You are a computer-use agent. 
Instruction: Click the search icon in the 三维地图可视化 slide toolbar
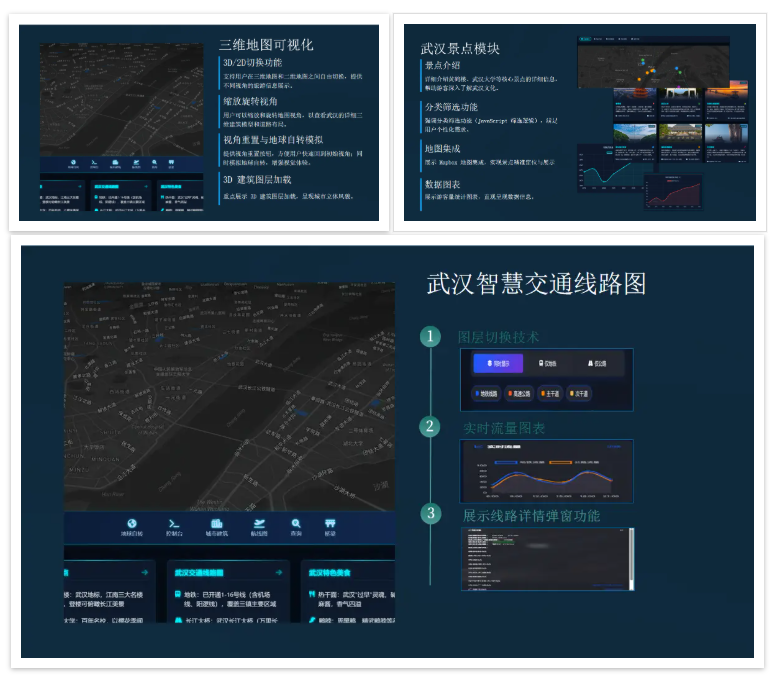point(155,162)
